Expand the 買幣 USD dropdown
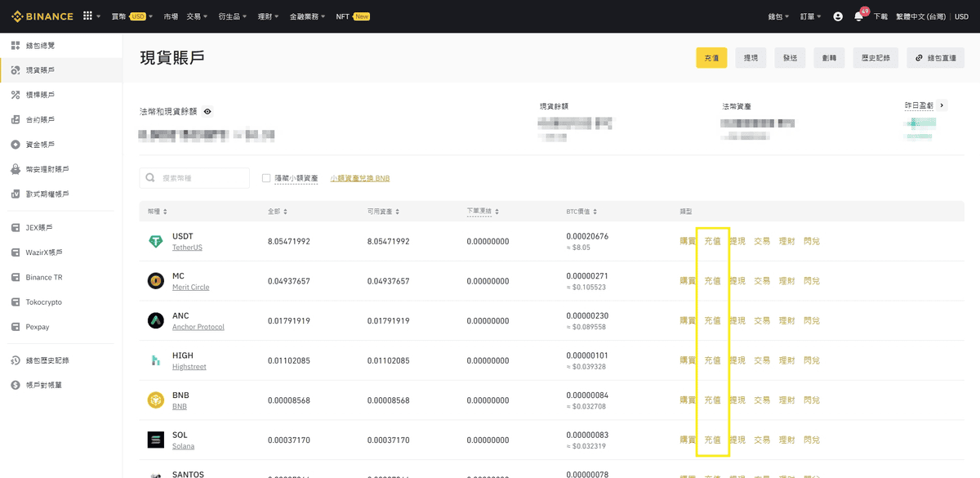This screenshot has height=478, width=980. pos(131,16)
